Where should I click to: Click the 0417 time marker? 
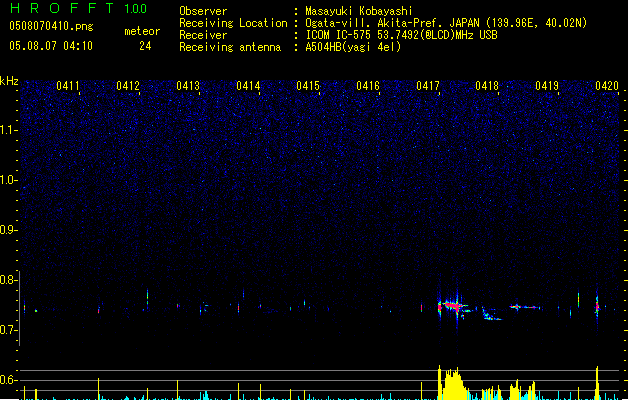coord(428,85)
